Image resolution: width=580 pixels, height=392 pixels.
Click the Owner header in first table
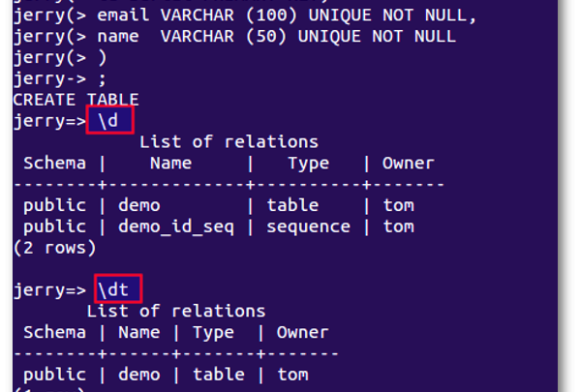[x=409, y=163]
